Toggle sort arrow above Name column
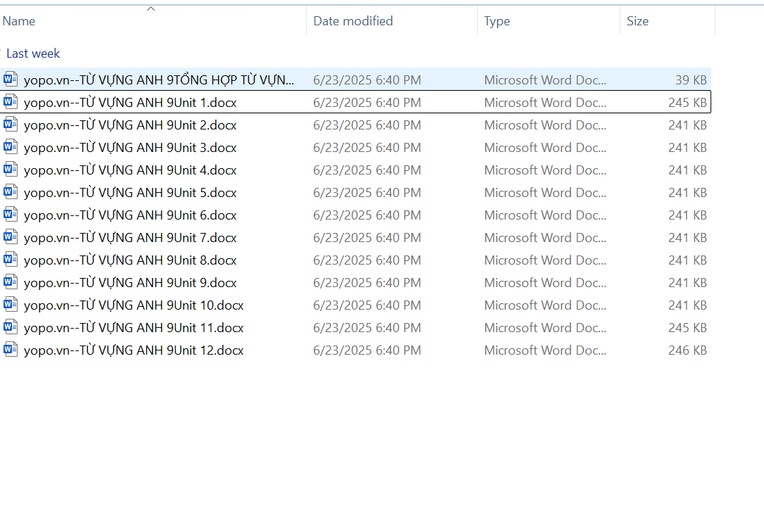The image size is (764, 532). click(x=151, y=9)
